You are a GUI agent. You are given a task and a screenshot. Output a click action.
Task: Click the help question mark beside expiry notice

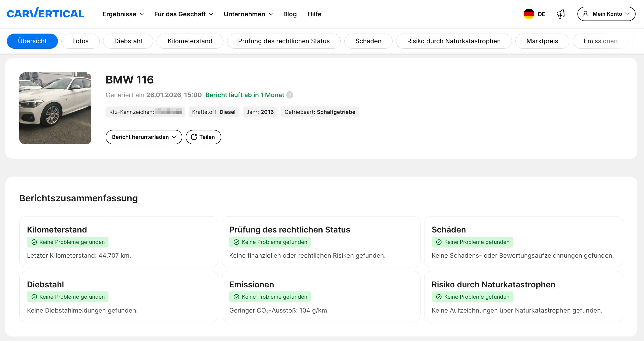pyautogui.click(x=290, y=95)
